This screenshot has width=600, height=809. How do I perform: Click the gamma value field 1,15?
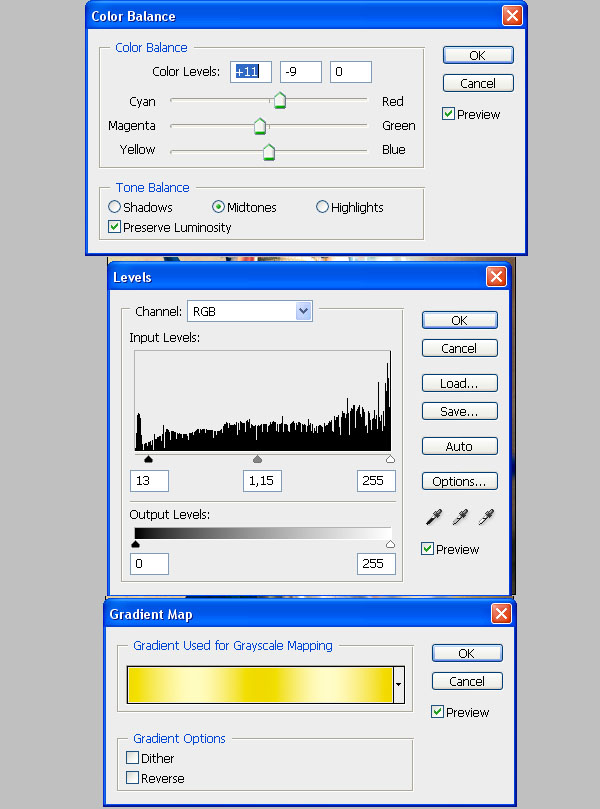tap(262, 481)
